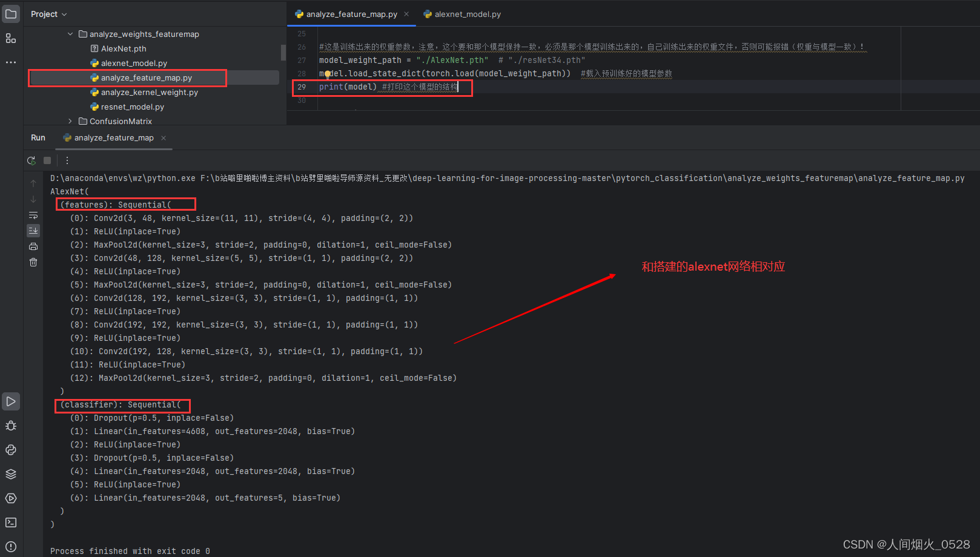Open the Terminal tool window icon

pyautogui.click(x=11, y=522)
